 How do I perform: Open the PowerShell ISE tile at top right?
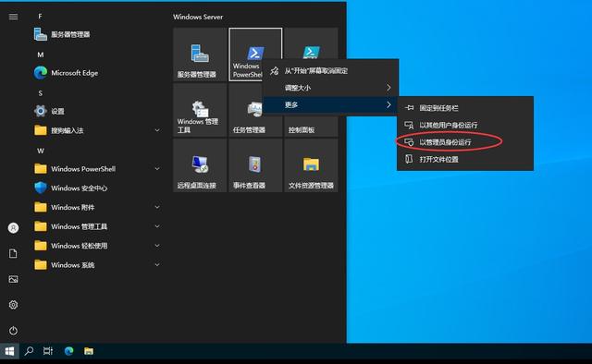[311, 43]
